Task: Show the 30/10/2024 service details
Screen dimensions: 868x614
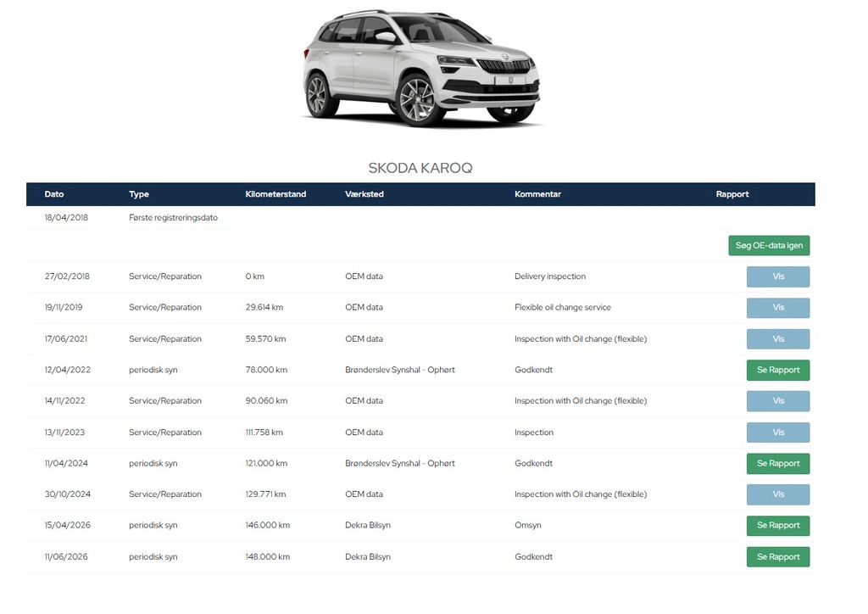Action: tap(778, 494)
